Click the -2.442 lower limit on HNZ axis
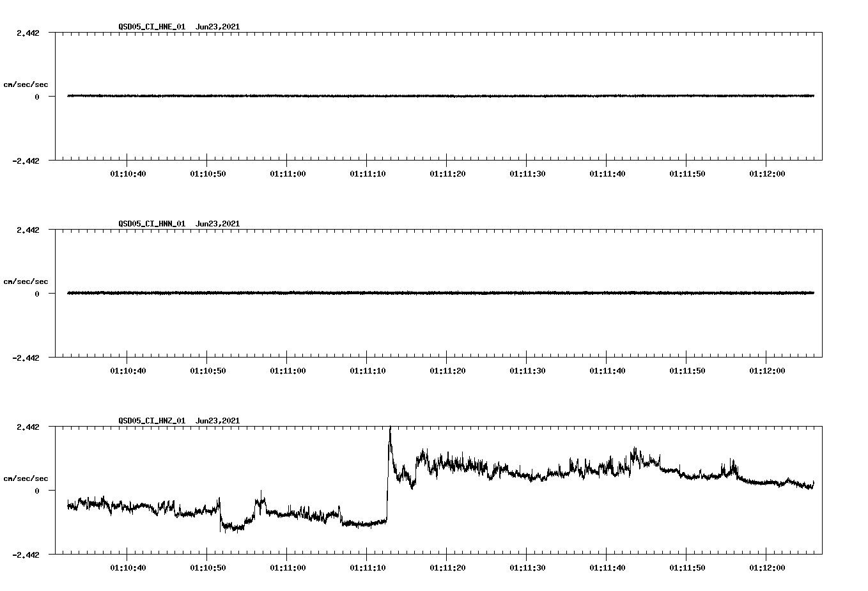Image resolution: width=868 pixels, height=591 pixels. tap(26, 555)
